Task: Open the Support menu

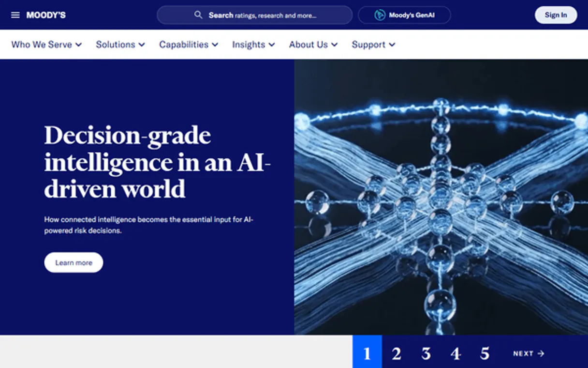Action: click(x=373, y=45)
